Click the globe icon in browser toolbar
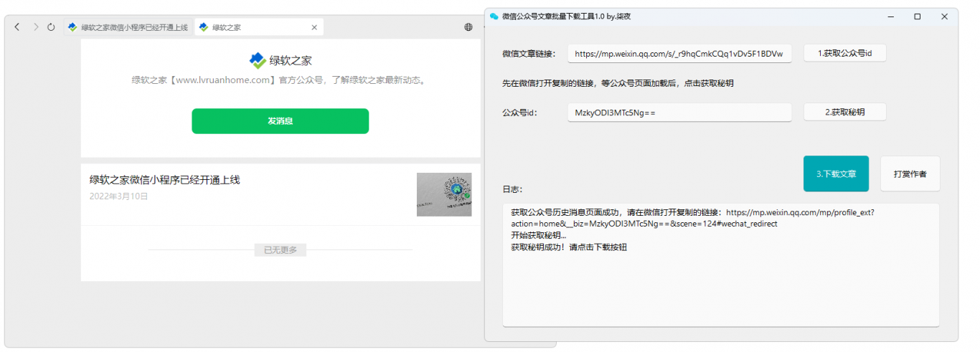The image size is (980, 352). coord(468,27)
